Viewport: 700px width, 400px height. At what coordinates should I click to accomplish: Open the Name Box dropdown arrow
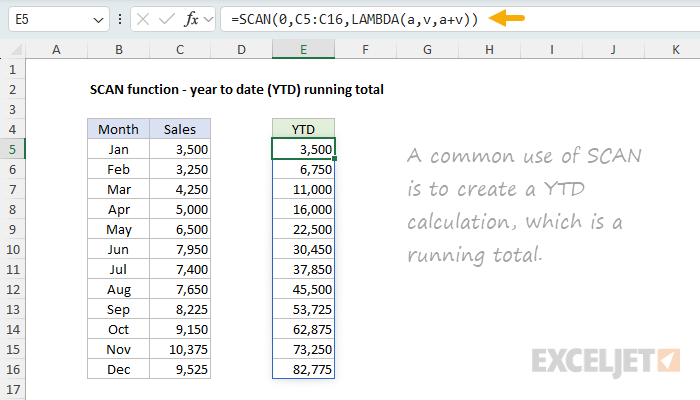click(97, 19)
